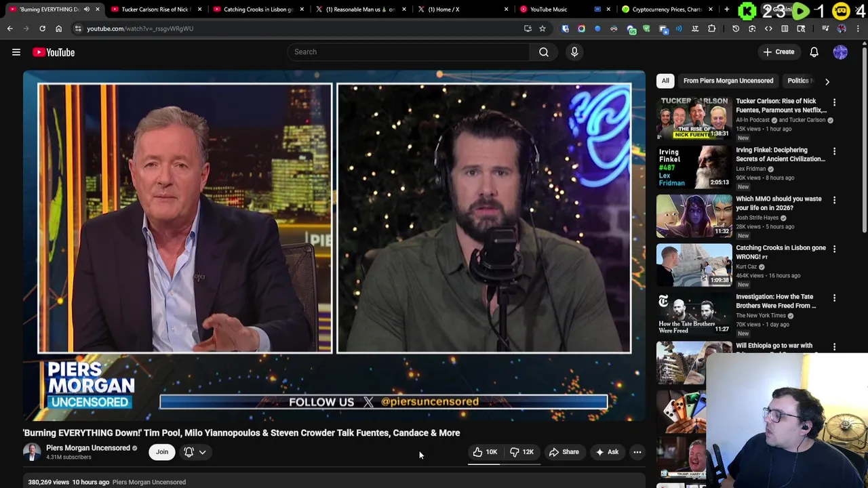Mute the Burning EVERYTHING tab audio
The width and height of the screenshot is (868, 488).
[87, 9]
